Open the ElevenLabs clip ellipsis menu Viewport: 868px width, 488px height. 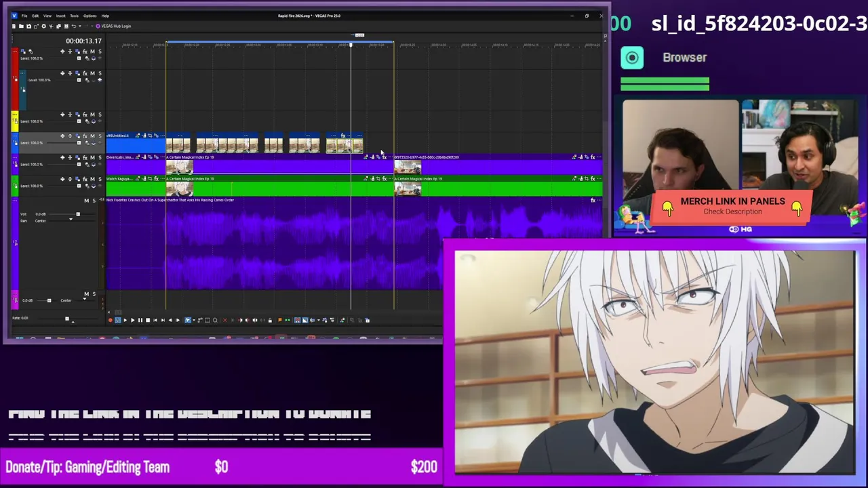tap(163, 157)
